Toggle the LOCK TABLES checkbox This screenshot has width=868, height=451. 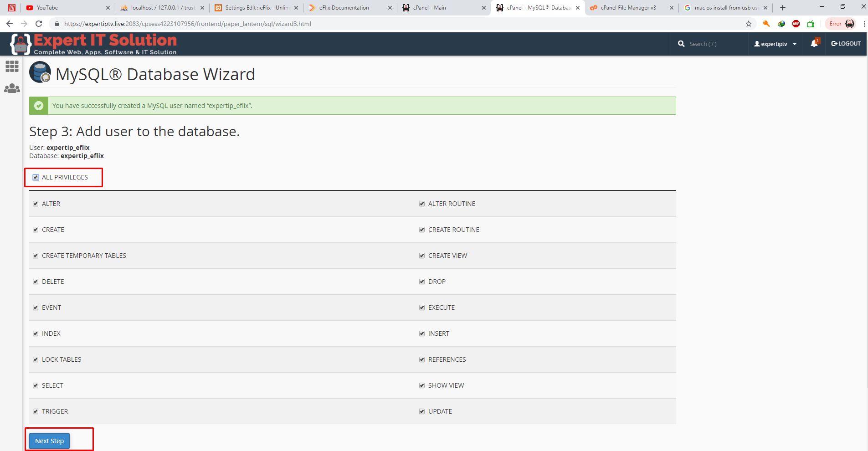coord(36,359)
